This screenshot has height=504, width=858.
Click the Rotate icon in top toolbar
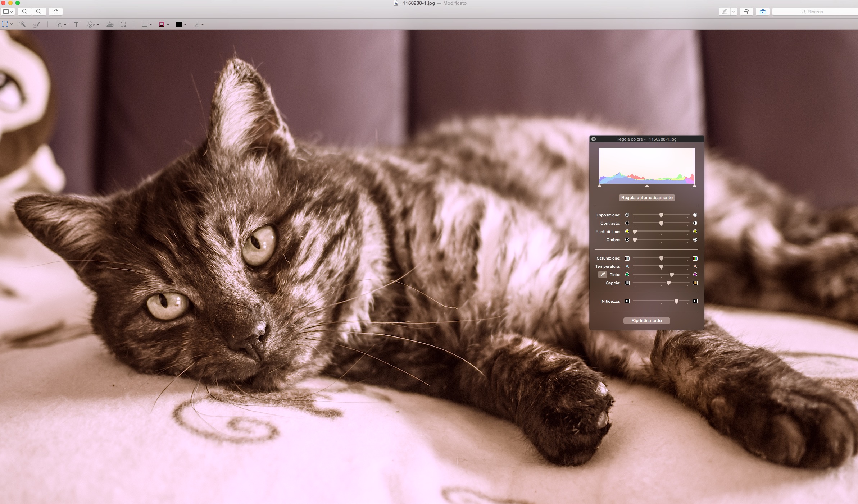click(746, 12)
